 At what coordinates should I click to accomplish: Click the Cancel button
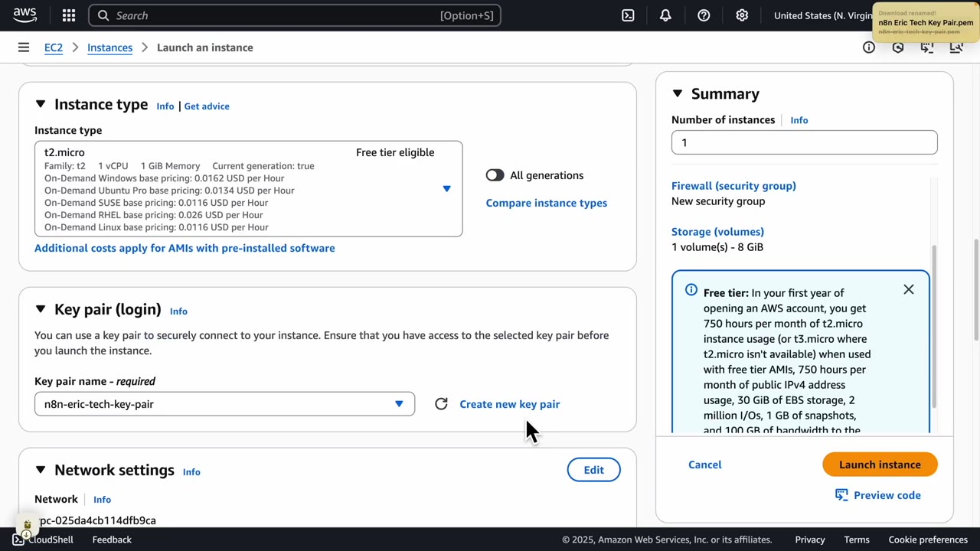pyautogui.click(x=704, y=465)
